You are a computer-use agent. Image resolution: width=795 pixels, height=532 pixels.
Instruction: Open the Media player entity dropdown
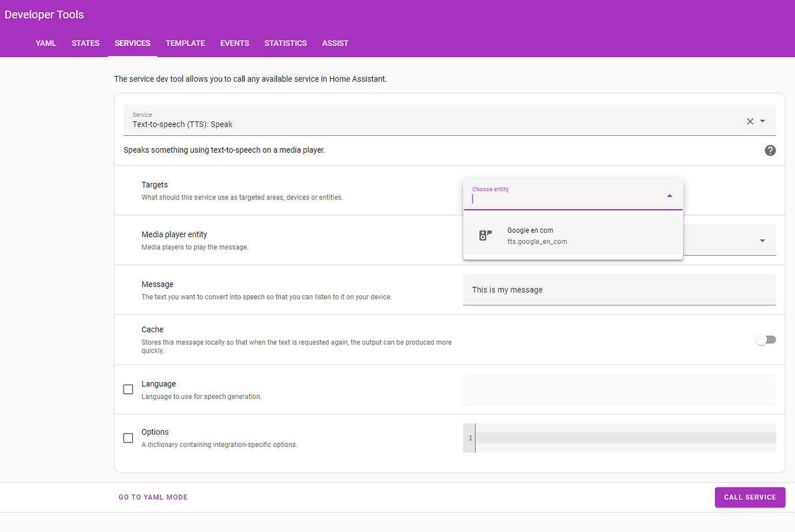coord(762,241)
